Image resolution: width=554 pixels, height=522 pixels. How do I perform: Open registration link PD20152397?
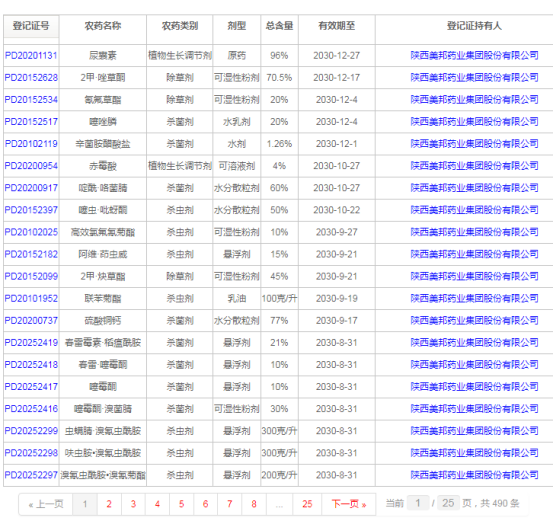[x=31, y=210]
